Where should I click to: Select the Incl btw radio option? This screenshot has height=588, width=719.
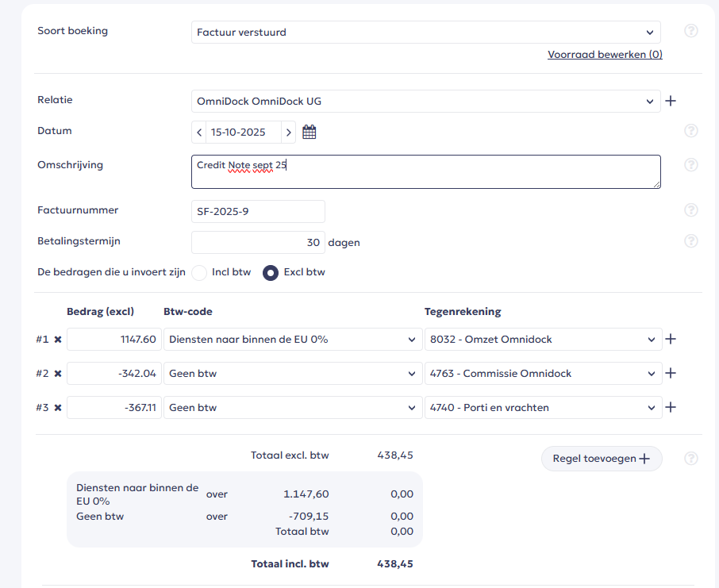click(x=200, y=272)
